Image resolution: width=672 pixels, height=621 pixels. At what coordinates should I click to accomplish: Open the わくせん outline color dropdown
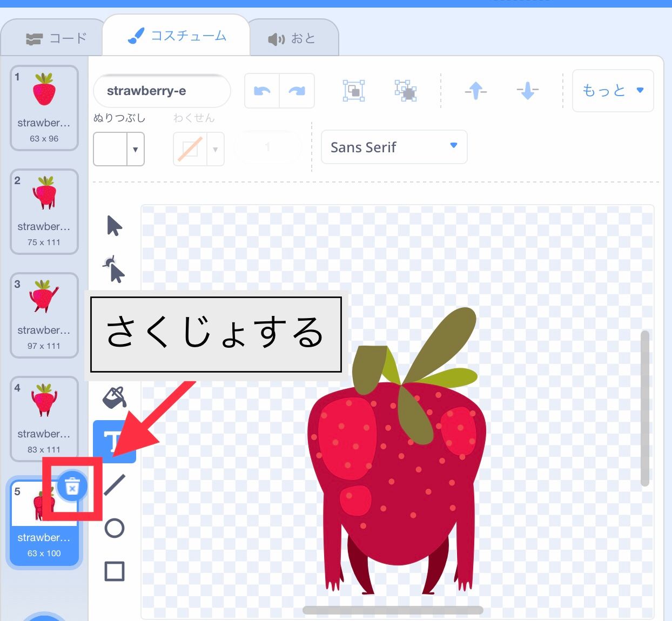[x=198, y=149]
